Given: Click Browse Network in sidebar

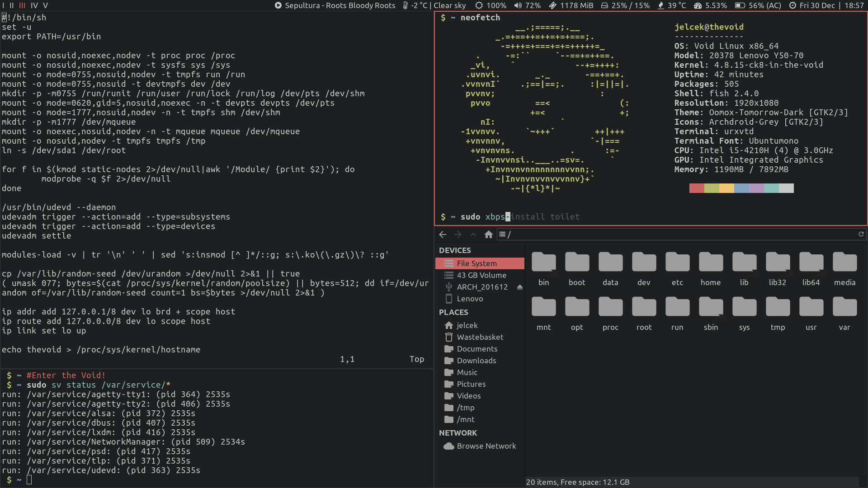Looking at the screenshot, I should (x=480, y=446).
